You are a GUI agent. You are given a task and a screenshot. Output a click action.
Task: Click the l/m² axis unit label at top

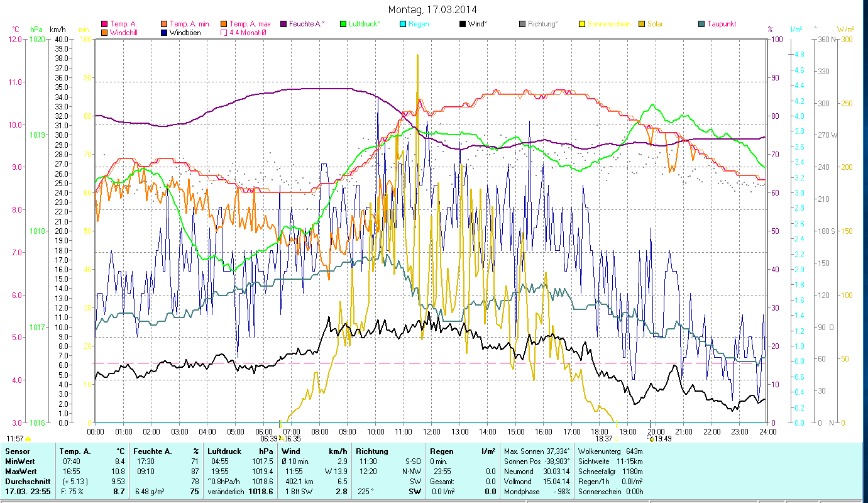pos(796,30)
